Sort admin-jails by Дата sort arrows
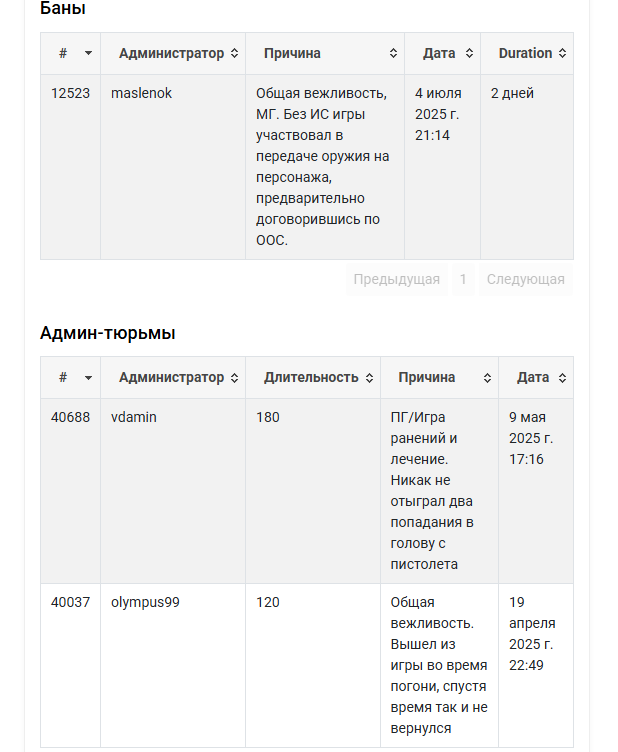The image size is (618, 752). pos(562,378)
